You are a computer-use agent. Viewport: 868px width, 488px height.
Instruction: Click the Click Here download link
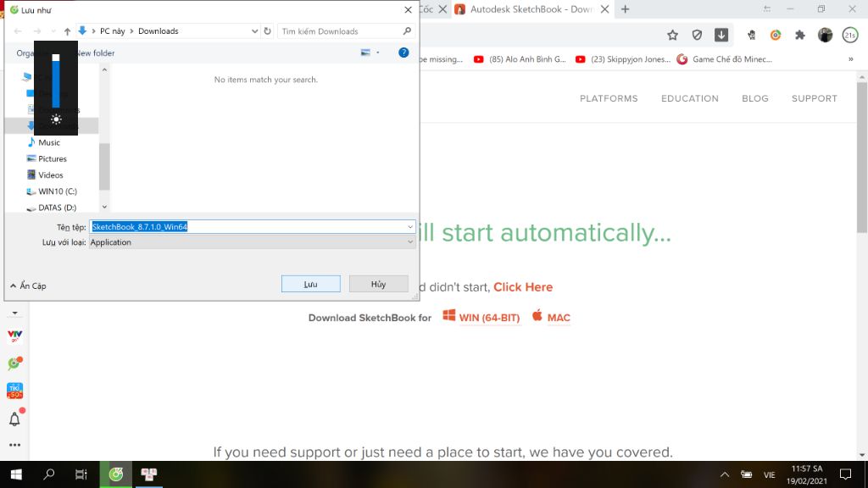pyautogui.click(x=523, y=287)
